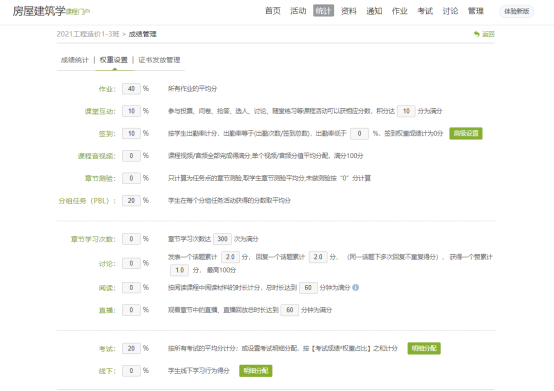Open the 作业 navigation item
The height and width of the screenshot is (391, 554).
[400, 11]
